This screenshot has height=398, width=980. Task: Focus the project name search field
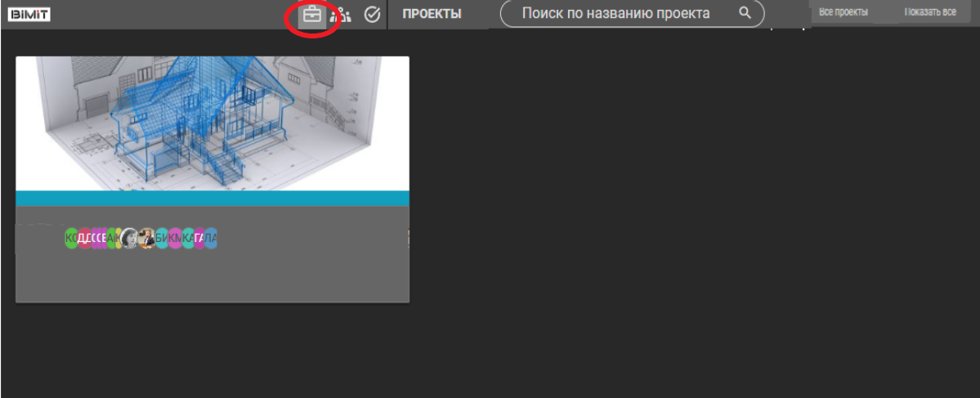click(x=633, y=14)
